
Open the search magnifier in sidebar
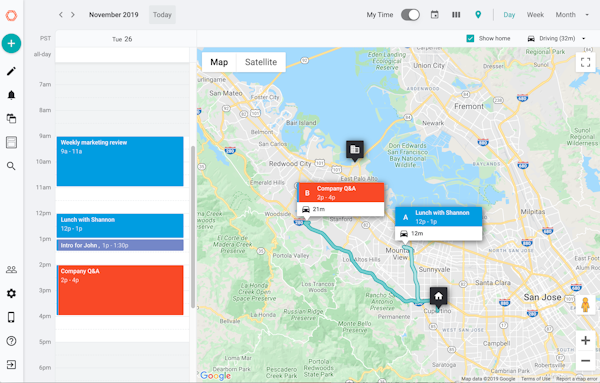point(11,166)
